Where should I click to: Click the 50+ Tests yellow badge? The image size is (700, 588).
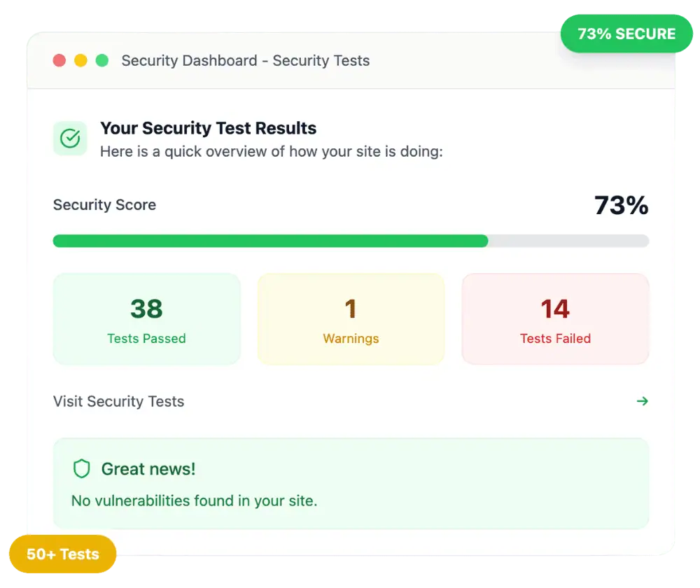pos(63,554)
